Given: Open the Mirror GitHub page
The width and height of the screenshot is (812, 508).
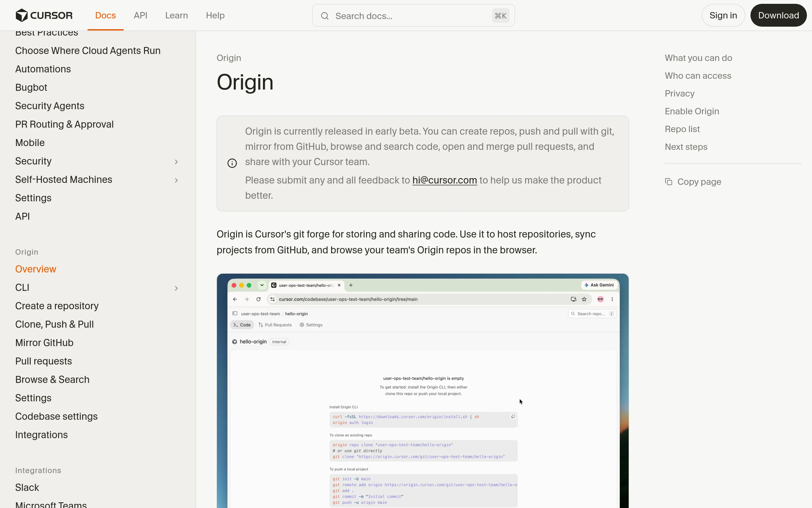Looking at the screenshot, I should coord(44,343).
